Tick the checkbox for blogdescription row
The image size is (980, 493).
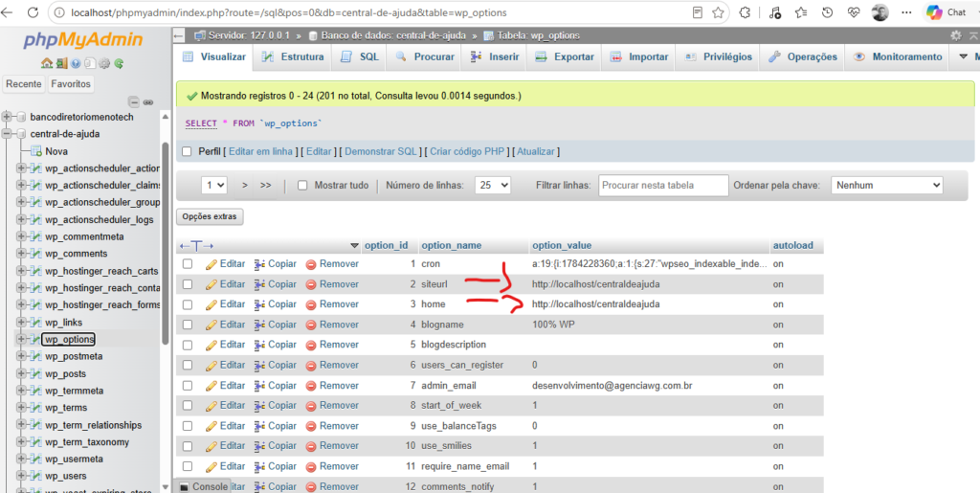[187, 345]
